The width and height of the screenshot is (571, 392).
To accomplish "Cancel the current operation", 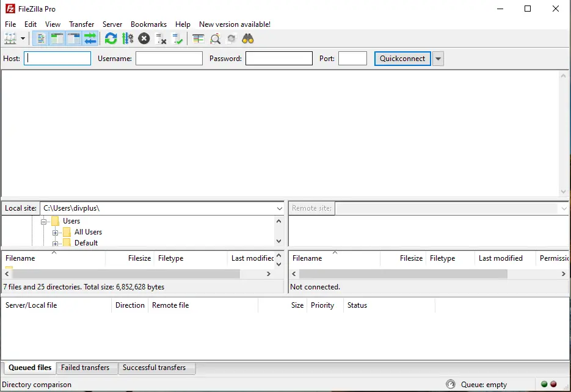I will click(143, 38).
